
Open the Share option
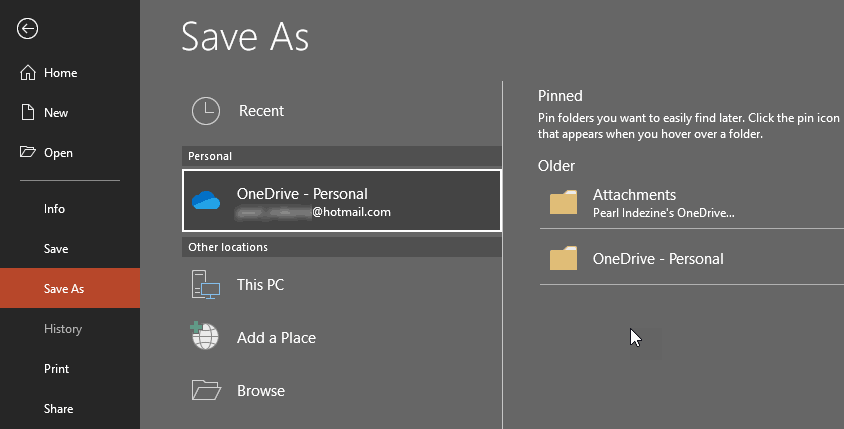click(70, 409)
